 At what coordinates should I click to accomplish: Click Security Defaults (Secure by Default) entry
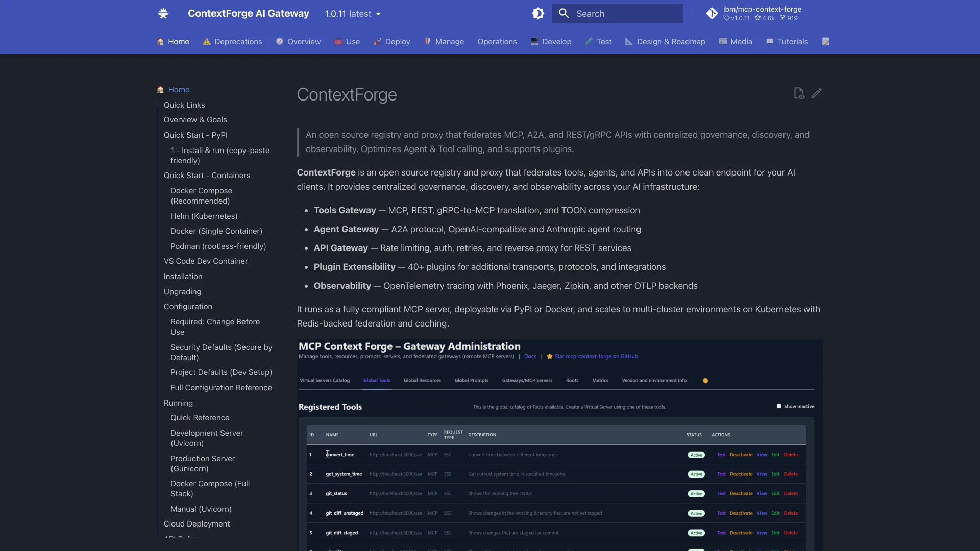pyautogui.click(x=221, y=353)
